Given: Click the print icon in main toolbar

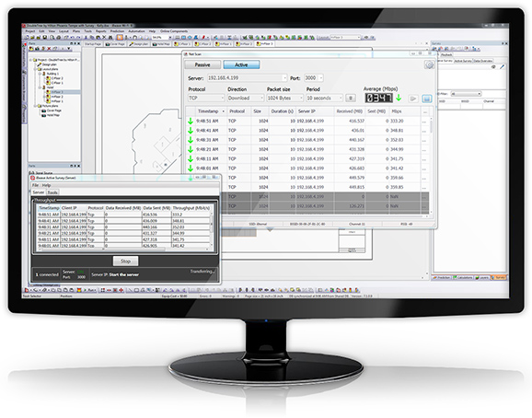Looking at the screenshot, I should (58, 38).
